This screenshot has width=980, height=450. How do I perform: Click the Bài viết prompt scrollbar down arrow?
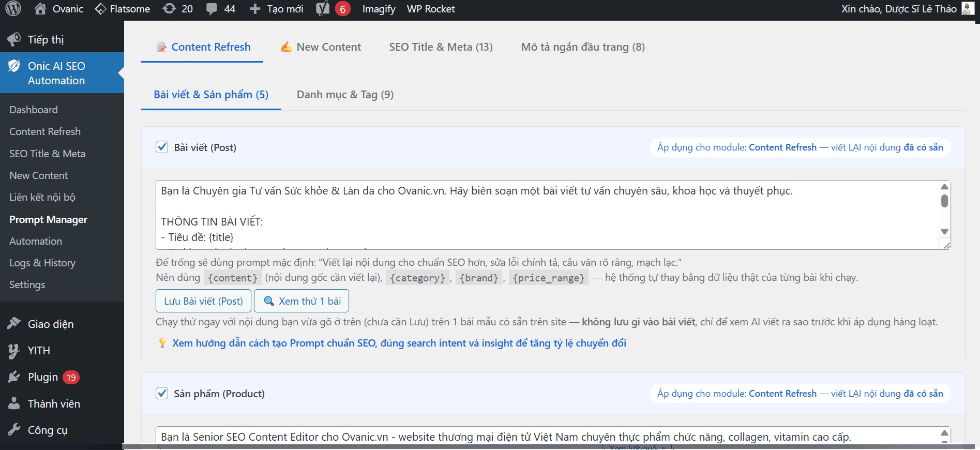tap(945, 232)
